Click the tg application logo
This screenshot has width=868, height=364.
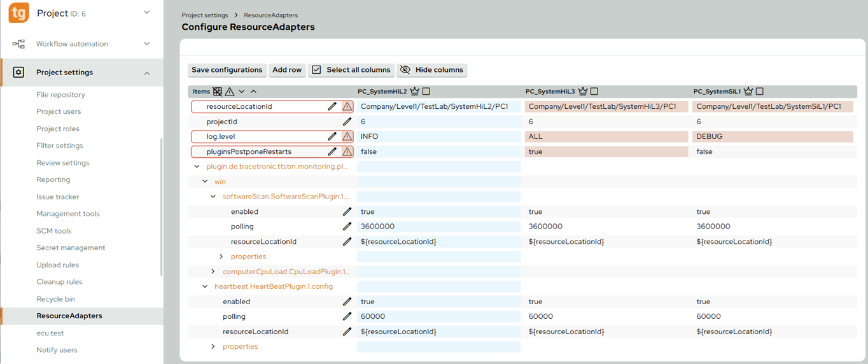[x=18, y=13]
